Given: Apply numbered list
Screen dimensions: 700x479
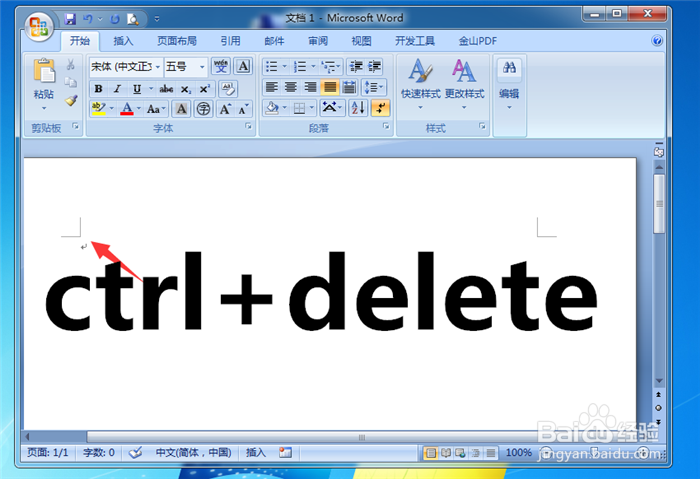Looking at the screenshot, I should [x=300, y=67].
